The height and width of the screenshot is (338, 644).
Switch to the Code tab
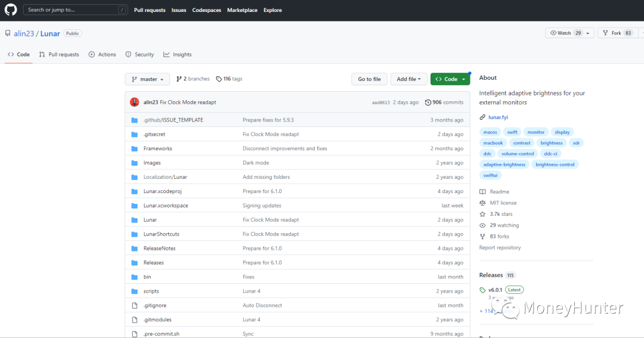[x=19, y=54]
